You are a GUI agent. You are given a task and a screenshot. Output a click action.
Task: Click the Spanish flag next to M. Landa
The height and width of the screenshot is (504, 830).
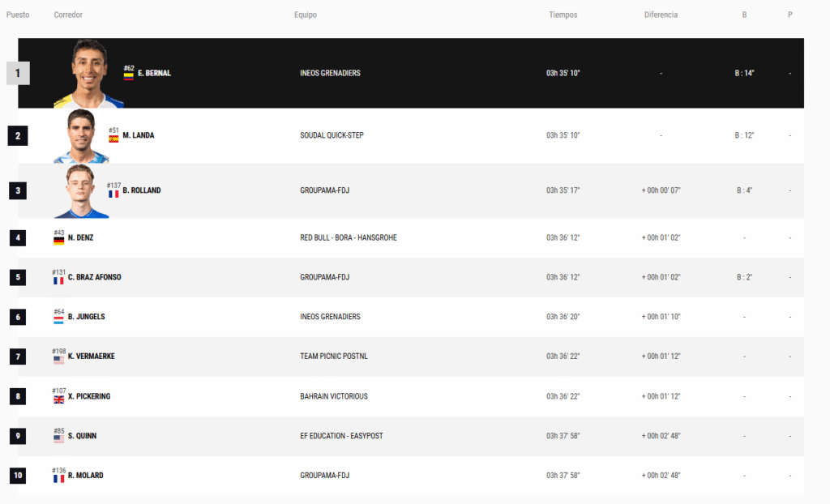point(113,139)
